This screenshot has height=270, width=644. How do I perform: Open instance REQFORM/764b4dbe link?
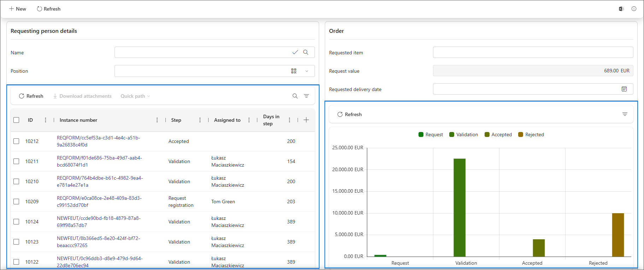[100, 181]
